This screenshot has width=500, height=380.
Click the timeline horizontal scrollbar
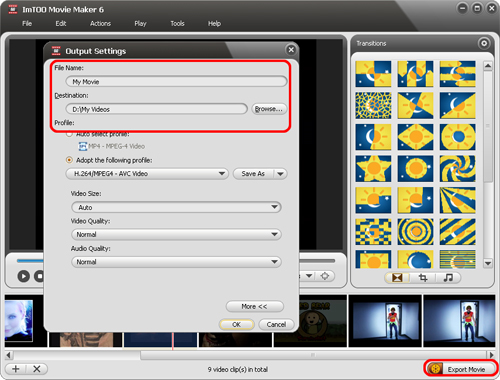point(313,355)
